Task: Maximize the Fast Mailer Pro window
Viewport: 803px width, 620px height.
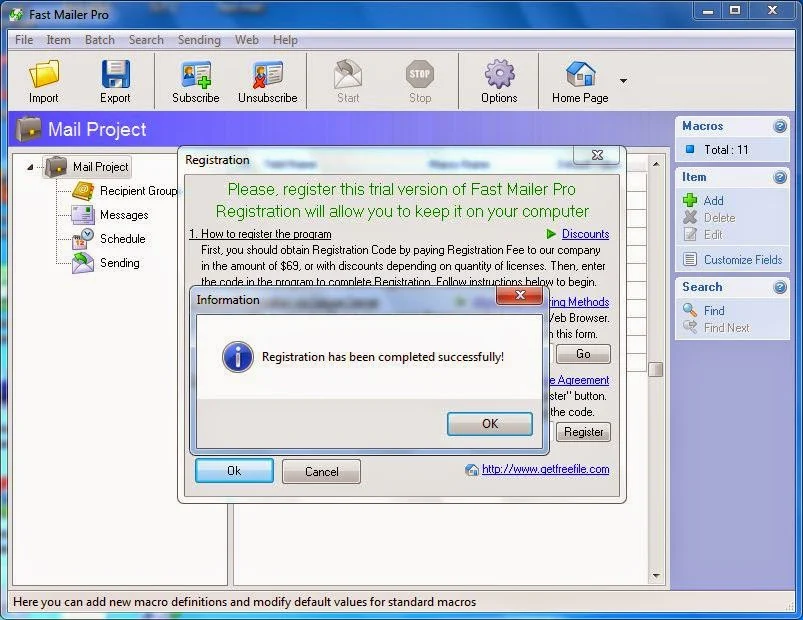Action: point(735,11)
